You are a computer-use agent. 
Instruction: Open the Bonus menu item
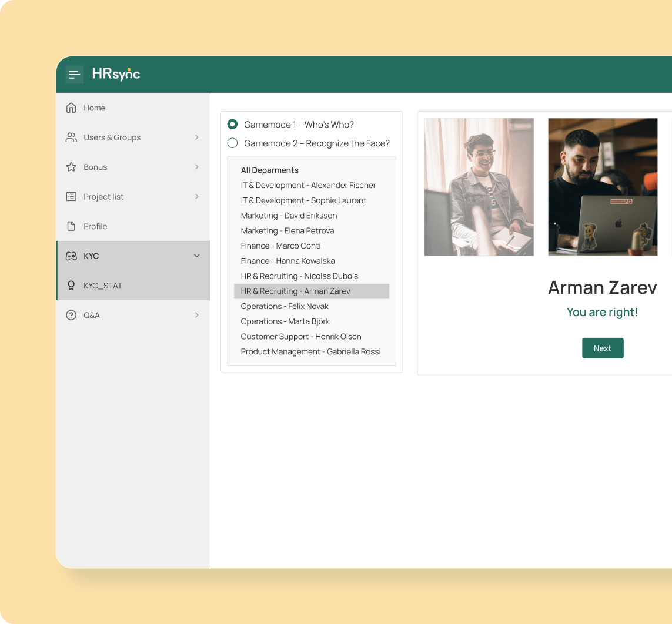point(133,167)
